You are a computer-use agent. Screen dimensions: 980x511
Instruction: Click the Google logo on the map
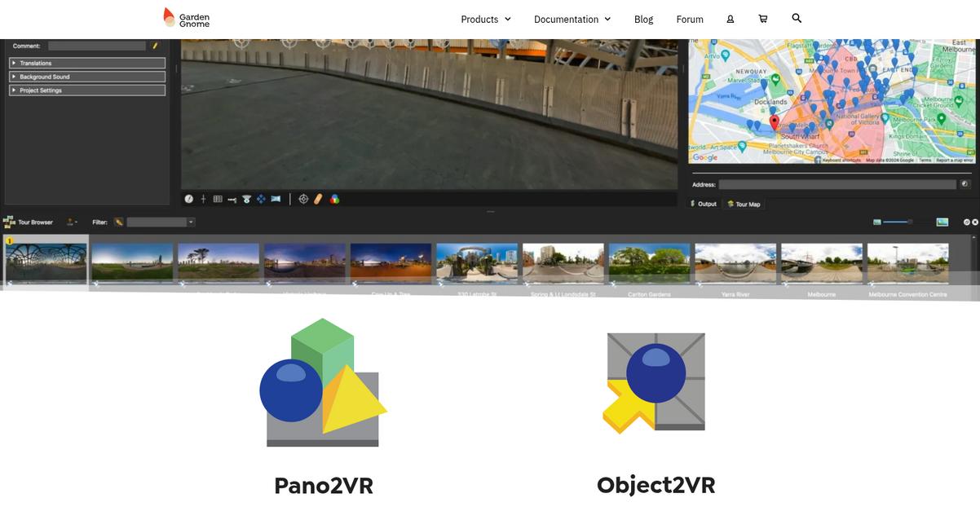[705, 157]
